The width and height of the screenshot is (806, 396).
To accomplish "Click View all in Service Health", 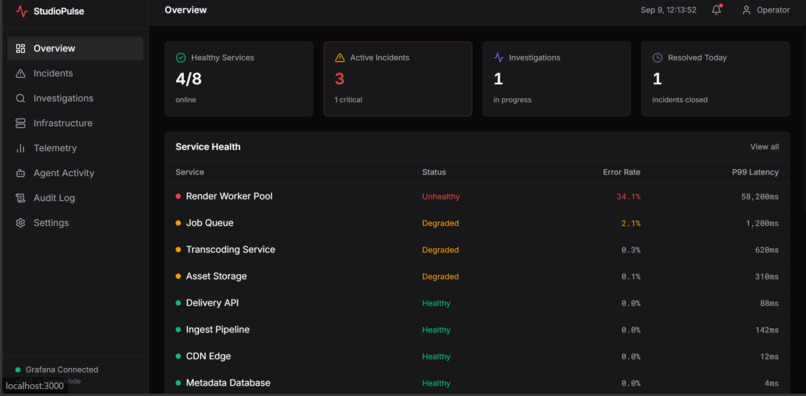I will pyautogui.click(x=764, y=147).
